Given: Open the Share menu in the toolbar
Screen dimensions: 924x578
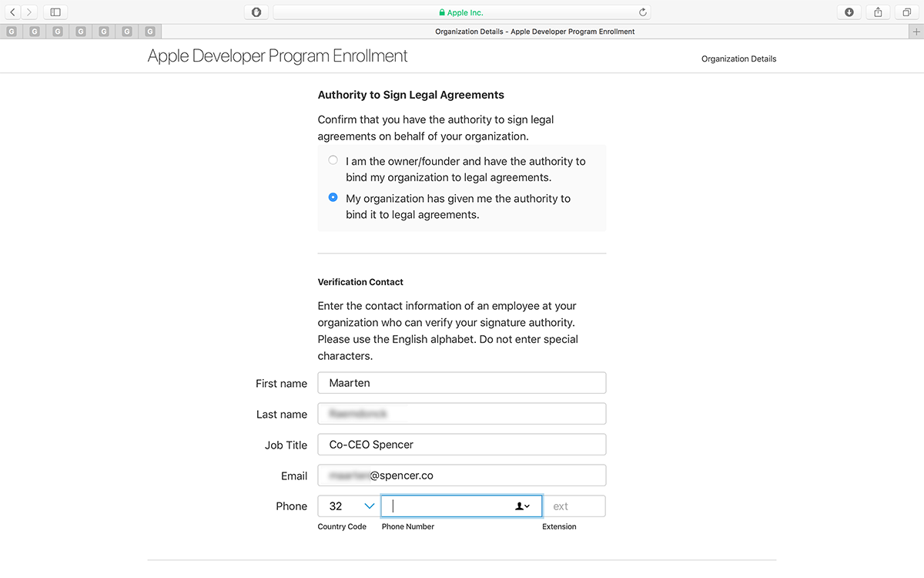Looking at the screenshot, I should [x=878, y=12].
